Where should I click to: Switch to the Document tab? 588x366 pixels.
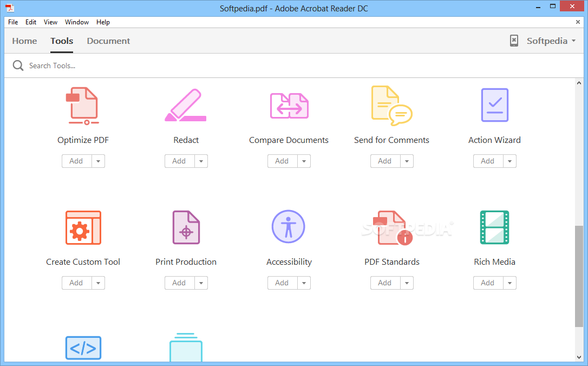click(x=108, y=41)
